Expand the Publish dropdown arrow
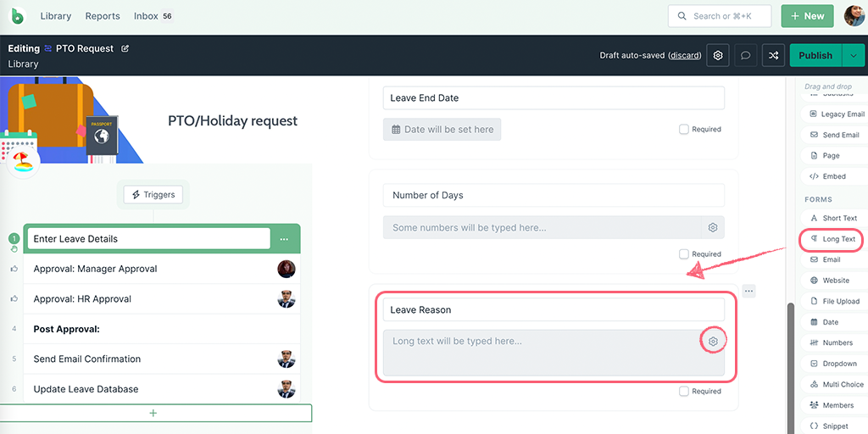Screen dimensions: 868x434 853,55
